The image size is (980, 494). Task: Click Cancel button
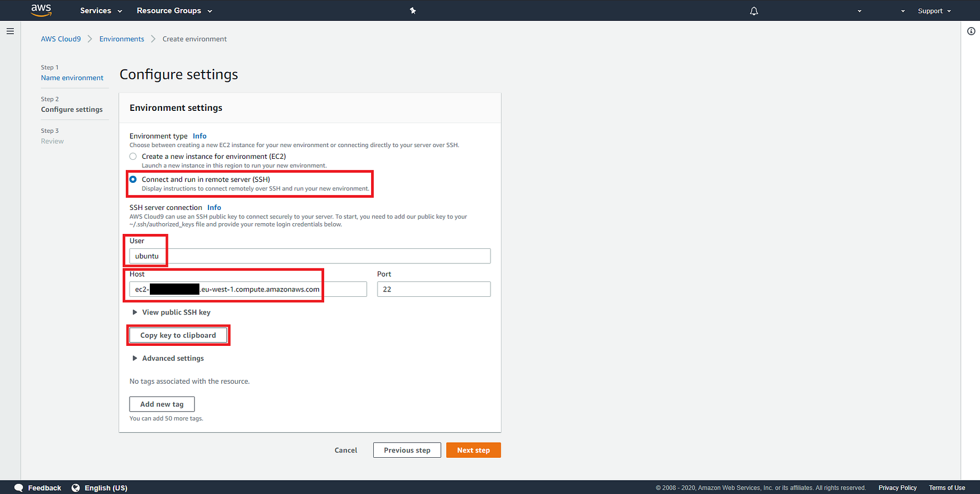click(346, 450)
